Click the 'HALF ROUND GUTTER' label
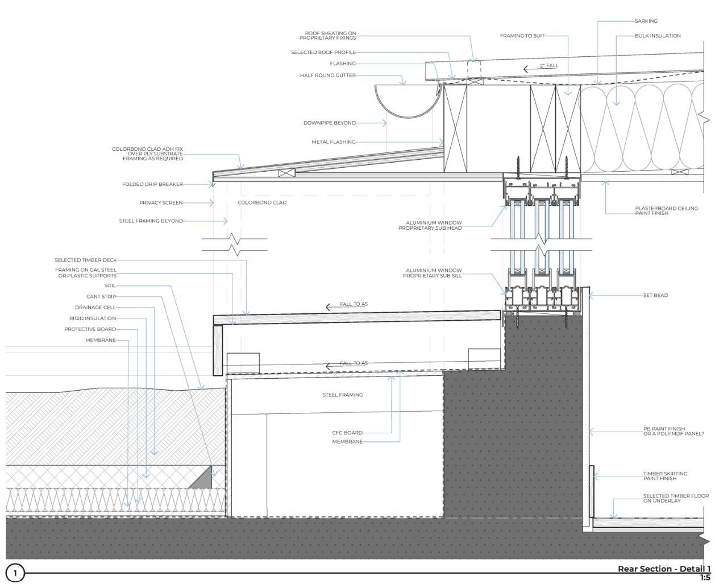The height and width of the screenshot is (588, 715). (328, 75)
